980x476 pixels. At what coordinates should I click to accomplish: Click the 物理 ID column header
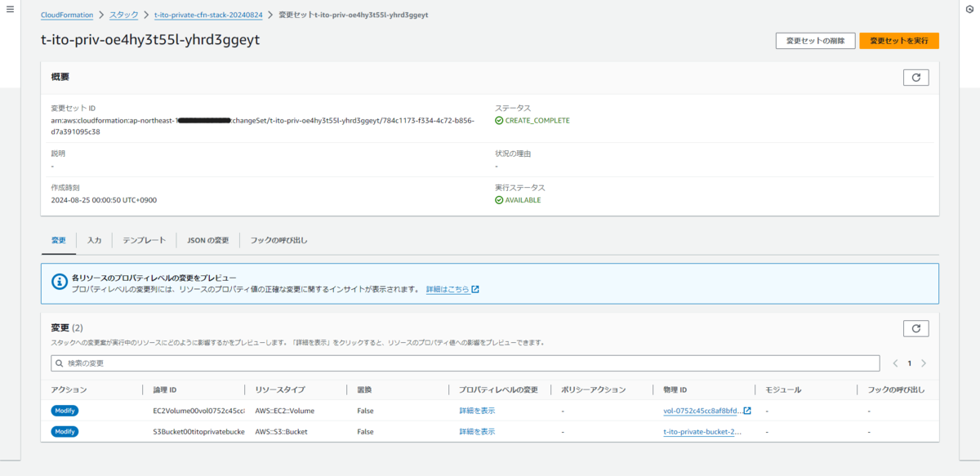point(677,389)
